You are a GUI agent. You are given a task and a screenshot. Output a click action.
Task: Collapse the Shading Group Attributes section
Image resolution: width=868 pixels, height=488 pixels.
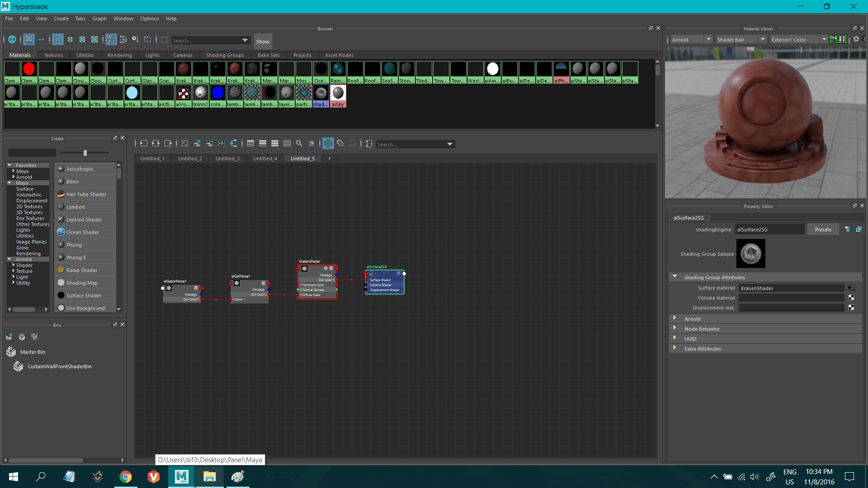[675, 277]
